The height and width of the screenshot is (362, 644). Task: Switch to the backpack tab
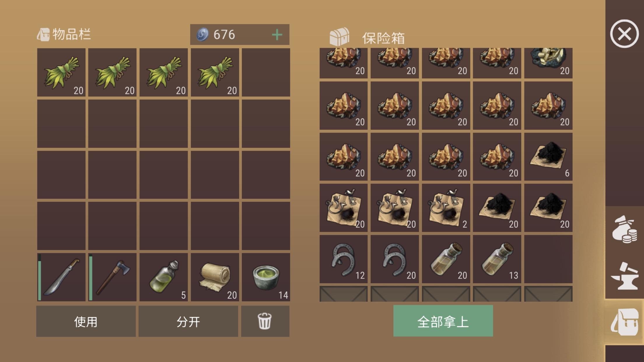point(624,322)
